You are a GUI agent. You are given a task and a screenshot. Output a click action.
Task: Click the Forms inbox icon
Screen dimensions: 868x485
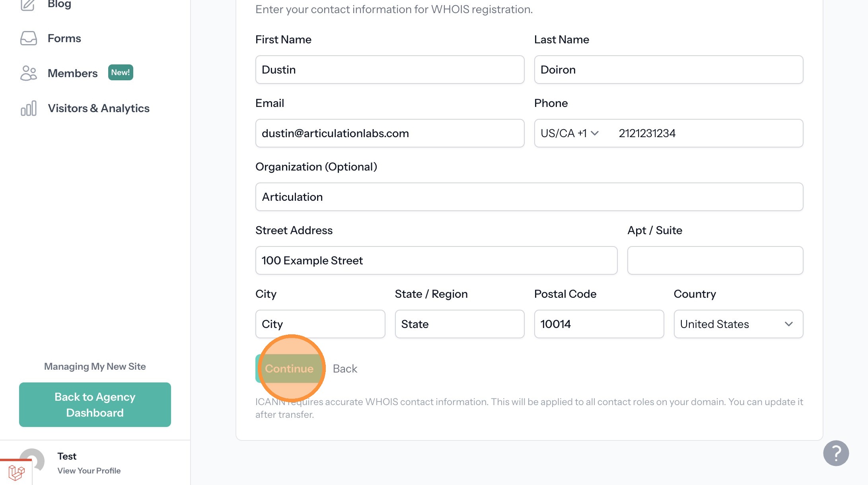[28, 39]
